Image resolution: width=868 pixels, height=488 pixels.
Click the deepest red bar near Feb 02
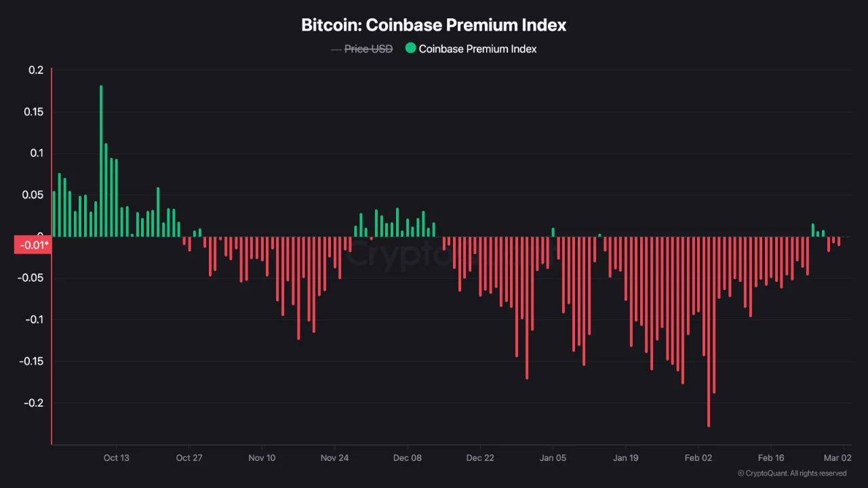pos(709,331)
